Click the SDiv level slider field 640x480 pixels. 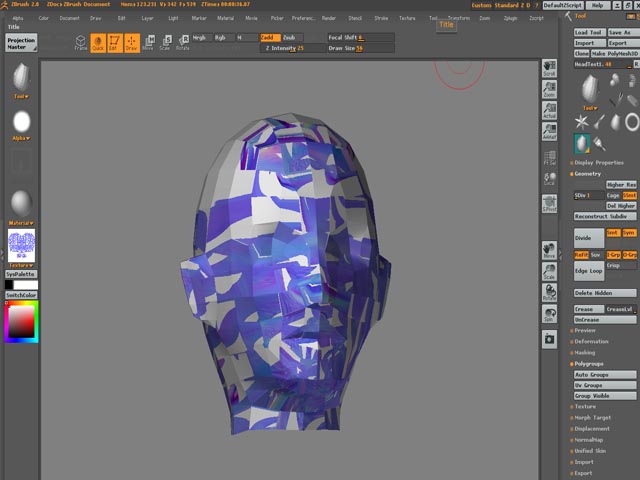coord(589,196)
